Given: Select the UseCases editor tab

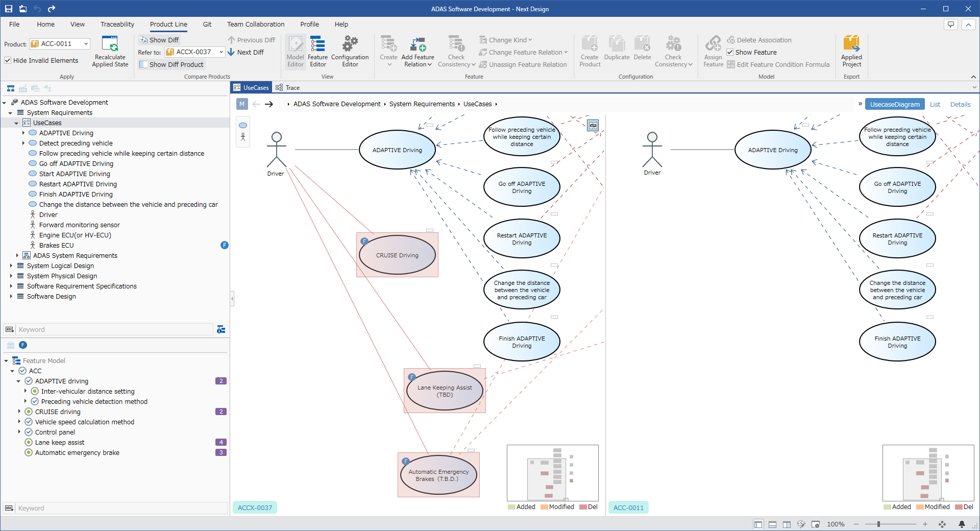Looking at the screenshot, I should [x=251, y=87].
